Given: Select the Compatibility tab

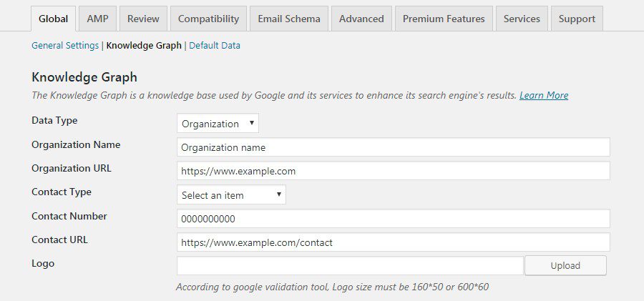Looking at the screenshot, I should pos(208,19).
